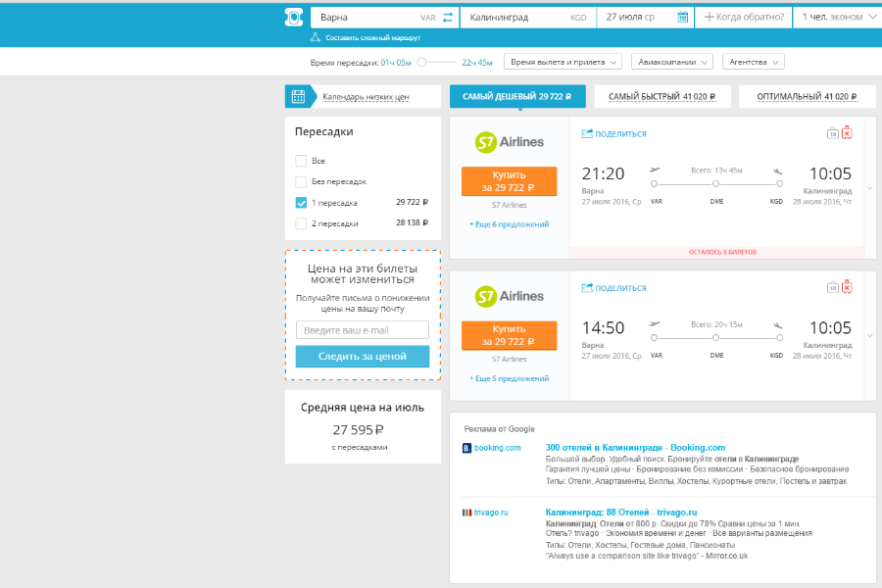882x588 pixels.
Task: Enable the 'Без пересадок' filter
Action: tap(301, 181)
